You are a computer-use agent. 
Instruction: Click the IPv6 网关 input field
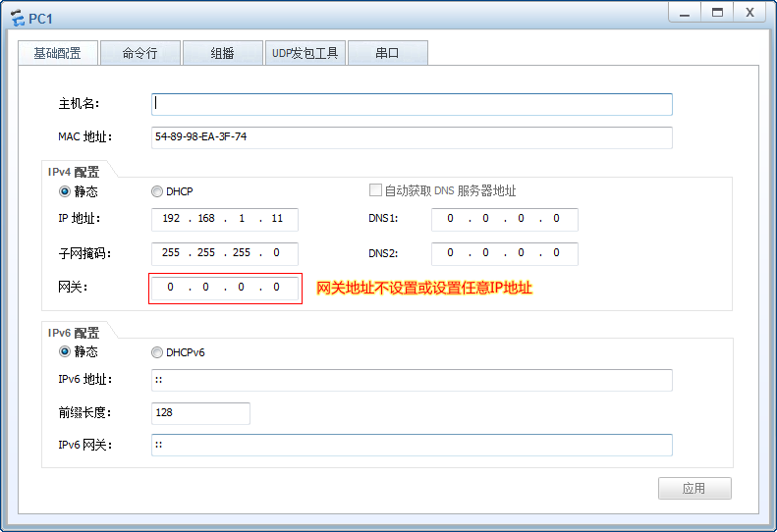tap(412, 445)
